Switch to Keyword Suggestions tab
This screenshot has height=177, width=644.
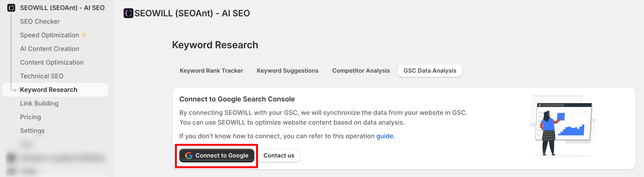click(288, 71)
